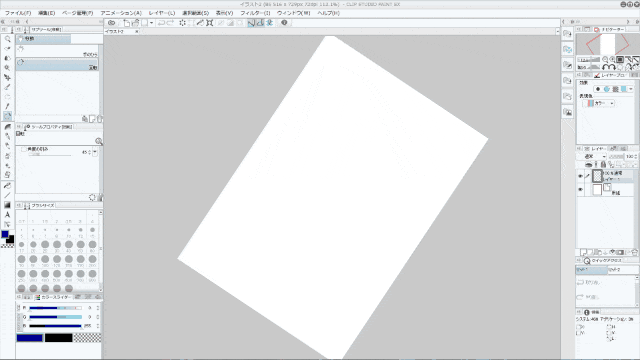This screenshot has height=360, width=640.
Task: Hide the top raster layer via eye icon
Action: (580, 176)
